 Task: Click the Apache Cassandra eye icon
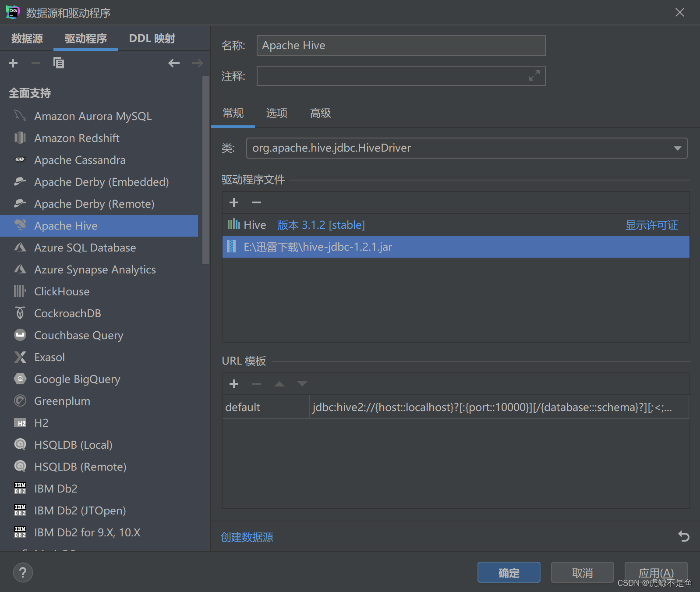pyautogui.click(x=20, y=160)
